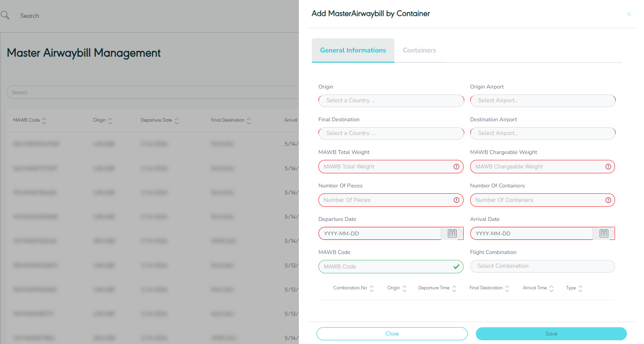Switch to the Containers tab
This screenshot has height=344, width=644.
pos(419,51)
